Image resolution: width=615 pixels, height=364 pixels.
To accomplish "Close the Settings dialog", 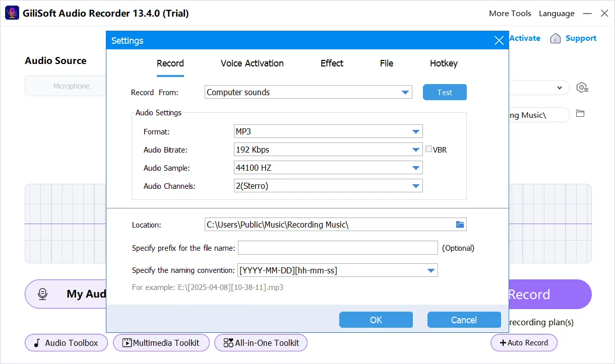I will [x=499, y=41].
